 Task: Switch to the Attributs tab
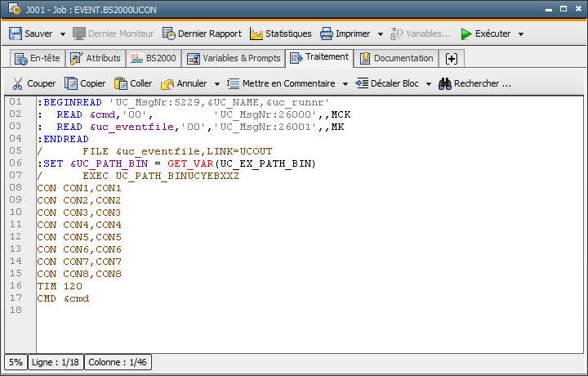tap(96, 59)
